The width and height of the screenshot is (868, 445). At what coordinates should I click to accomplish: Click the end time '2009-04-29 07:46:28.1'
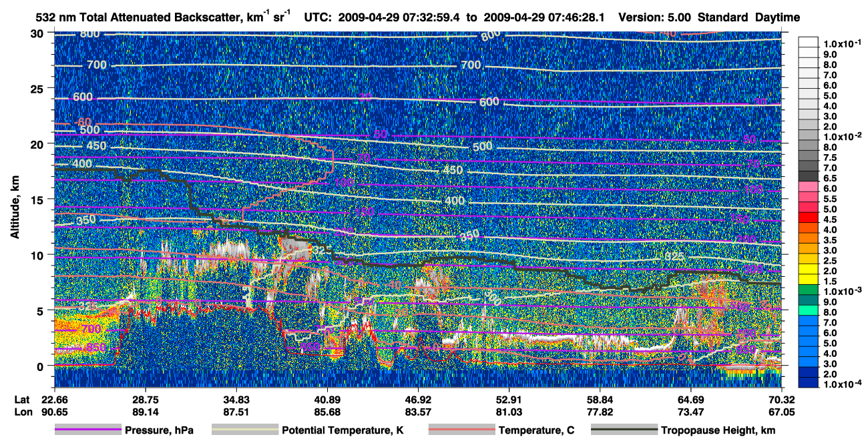coord(544,17)
